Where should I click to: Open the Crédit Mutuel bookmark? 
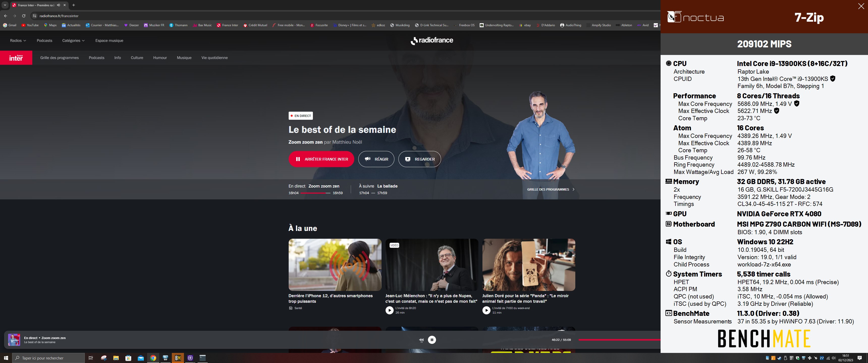(255, 25)
